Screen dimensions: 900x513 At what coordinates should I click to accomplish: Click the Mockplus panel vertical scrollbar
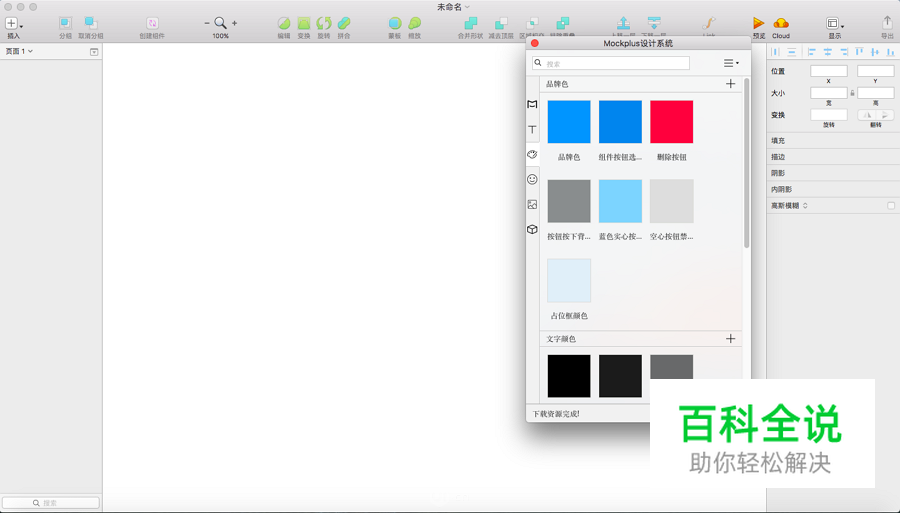746,164
